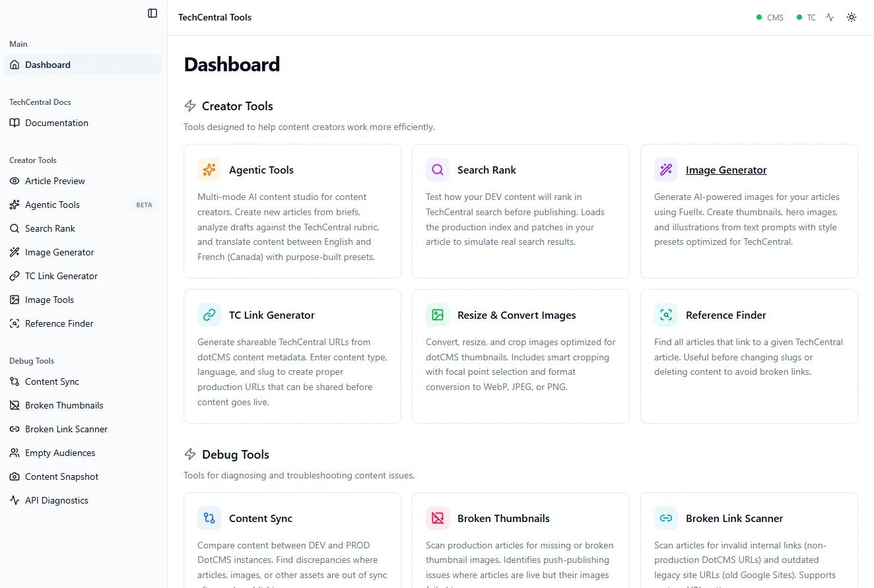This screenshot has width=874, height=588.
Task: Open Content Snapshot in the sidebar
Action: 83,476
